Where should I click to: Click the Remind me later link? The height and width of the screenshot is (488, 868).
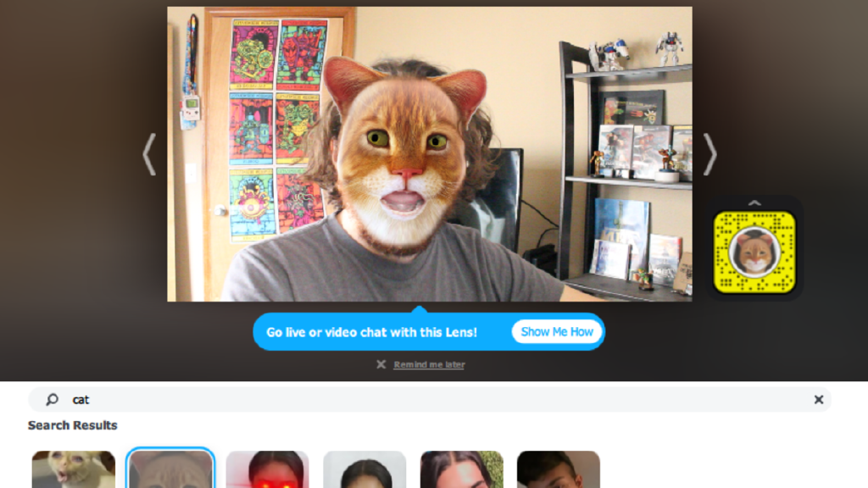click(x=429, y=364)
